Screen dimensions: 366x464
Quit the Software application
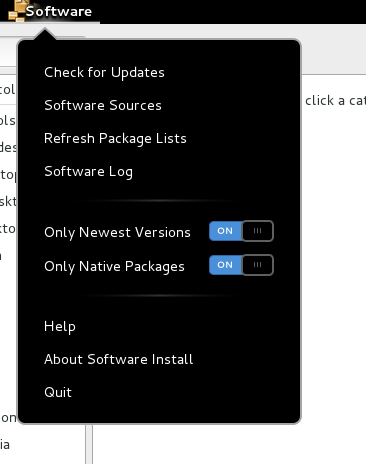pyautogui.click(x=58, y=392)
